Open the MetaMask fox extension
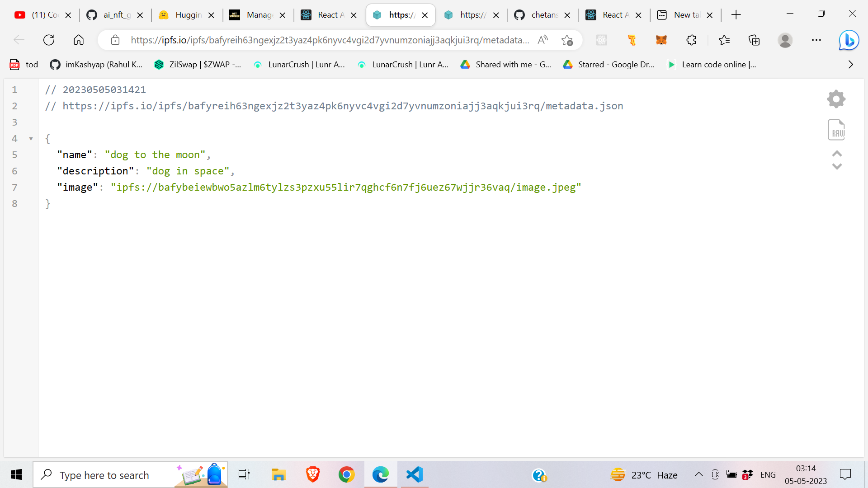The height and width of the screenshot is (488, 868). (661, 40)
